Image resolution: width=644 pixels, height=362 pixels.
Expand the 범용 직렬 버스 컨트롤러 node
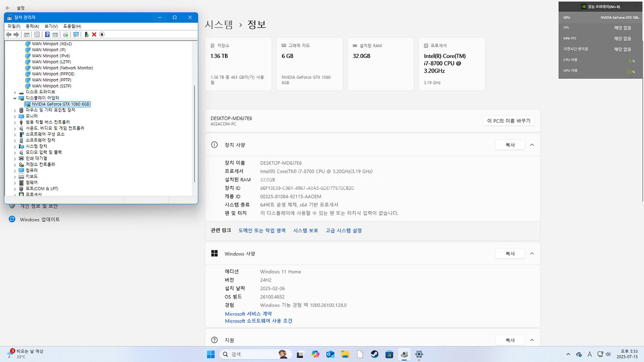[15, 122]
